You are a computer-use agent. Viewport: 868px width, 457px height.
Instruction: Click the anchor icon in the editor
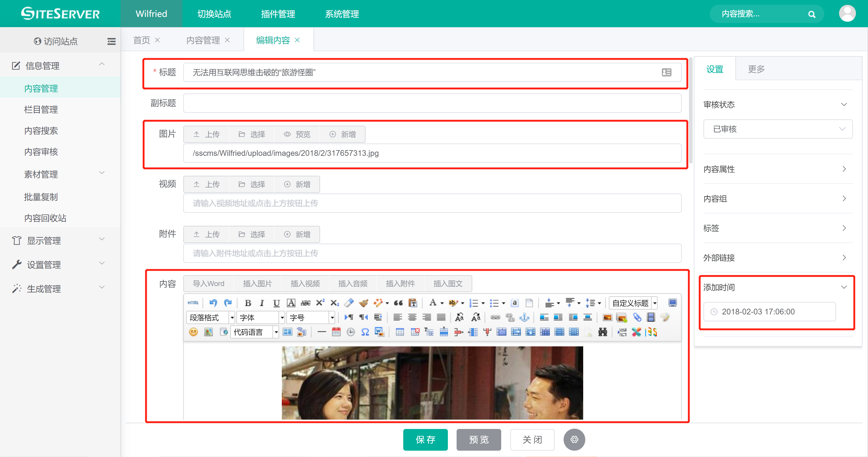[524, 317]
